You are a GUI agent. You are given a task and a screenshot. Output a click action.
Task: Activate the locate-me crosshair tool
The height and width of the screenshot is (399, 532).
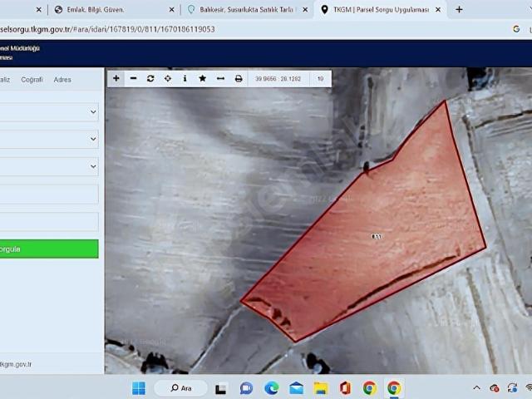click(168, 78)
